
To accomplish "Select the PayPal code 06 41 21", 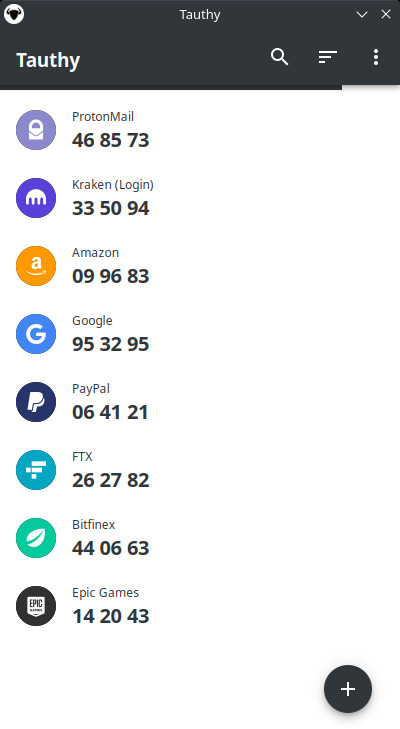I will (x=110, y=412).
